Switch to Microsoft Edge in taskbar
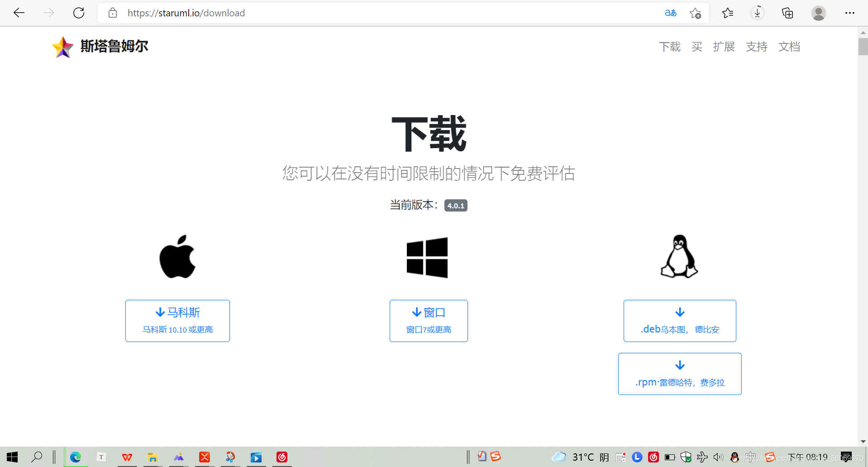This screenshot has width=868, height=467. [76, 457]
